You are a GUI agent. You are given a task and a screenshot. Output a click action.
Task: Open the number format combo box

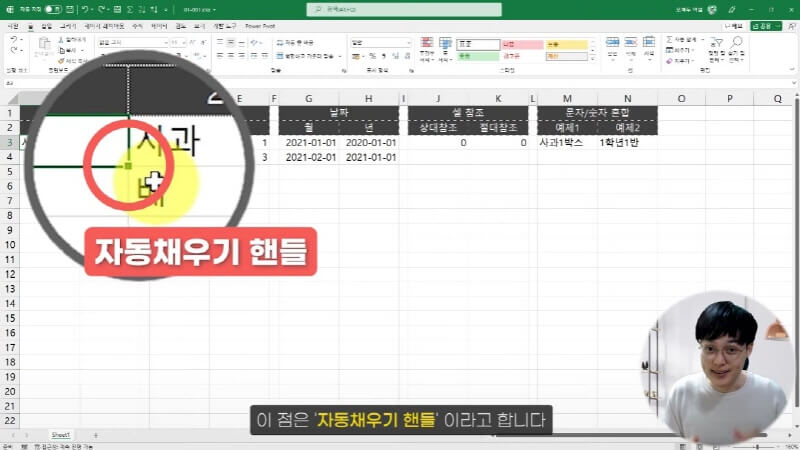[381, 42]
